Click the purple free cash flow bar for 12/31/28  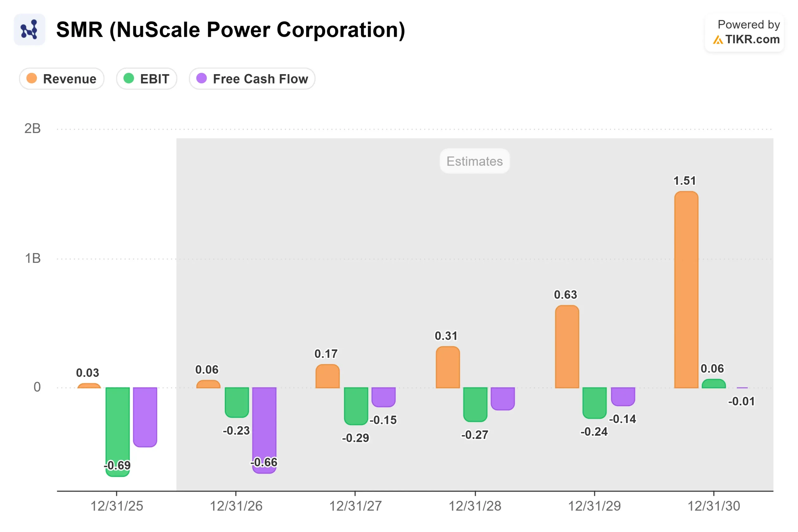[x=503, y=398]
